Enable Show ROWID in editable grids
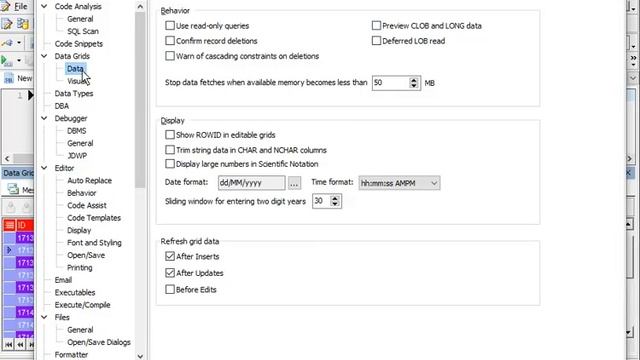 pos(170,135)
